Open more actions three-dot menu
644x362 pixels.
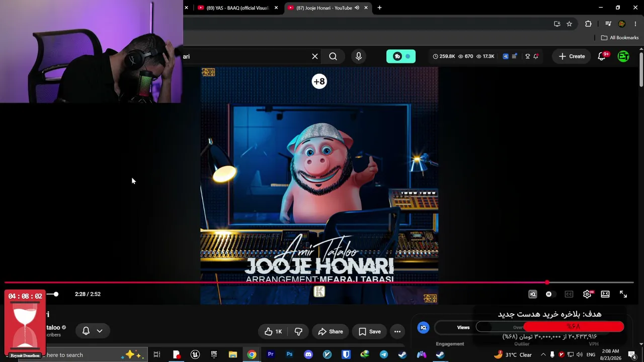(397, 331)
